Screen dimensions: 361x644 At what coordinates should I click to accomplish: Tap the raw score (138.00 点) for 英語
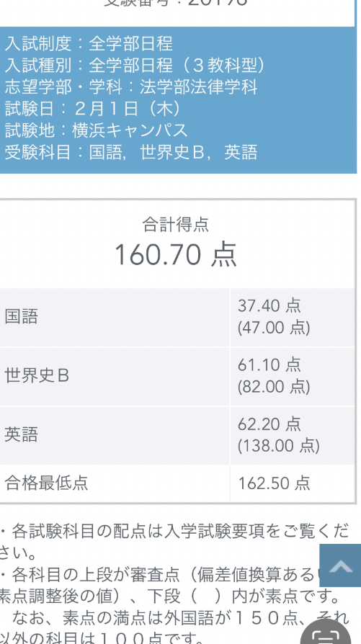[278, 446]
